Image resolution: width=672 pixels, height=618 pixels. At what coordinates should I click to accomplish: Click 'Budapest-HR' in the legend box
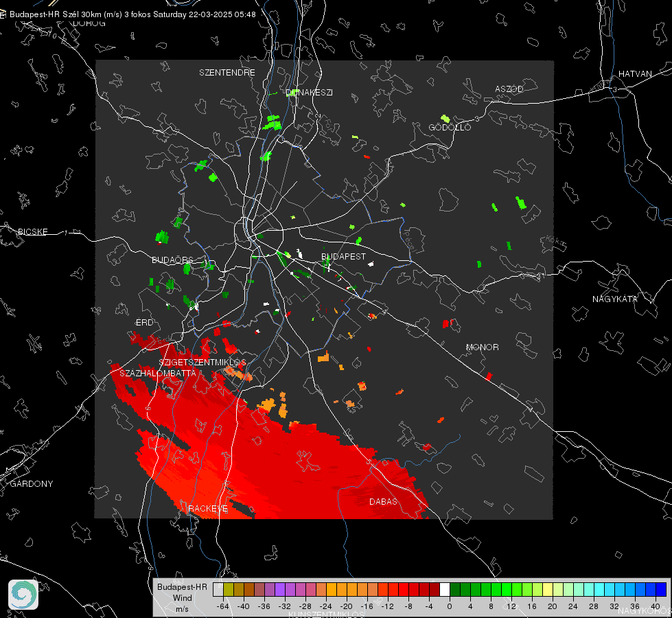(182, 587)
